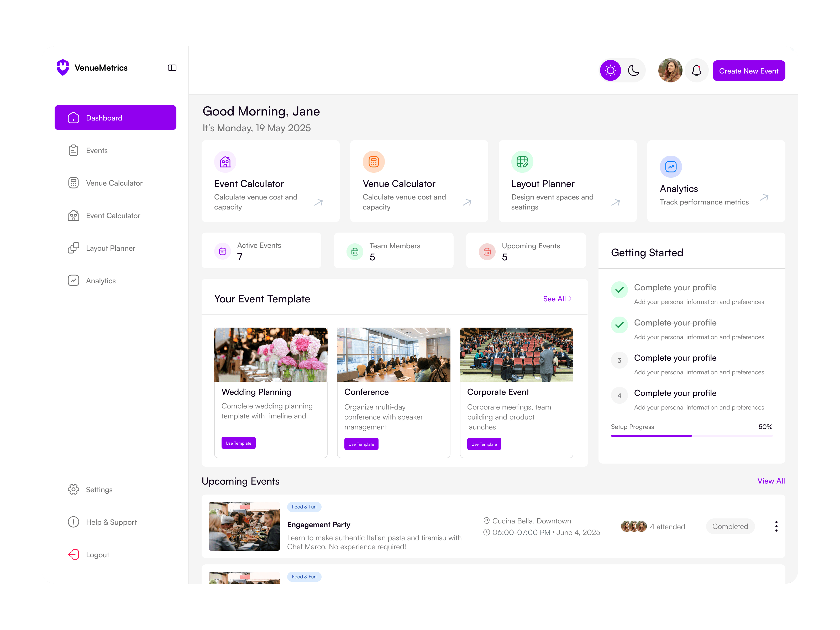Go to Event Calculator sidebar item
The height and width of the screenshot is (630, 840).
click(x=115, y=216)
